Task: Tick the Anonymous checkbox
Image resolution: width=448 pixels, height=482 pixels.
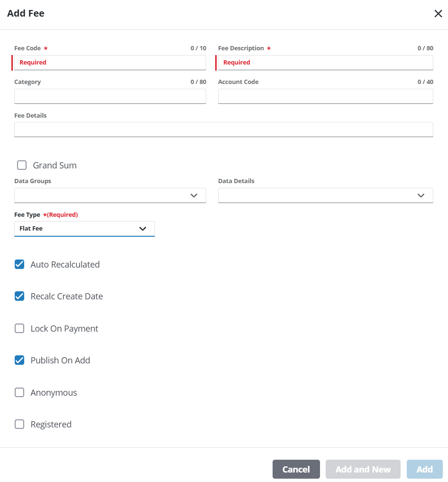Action: (19, 393)
